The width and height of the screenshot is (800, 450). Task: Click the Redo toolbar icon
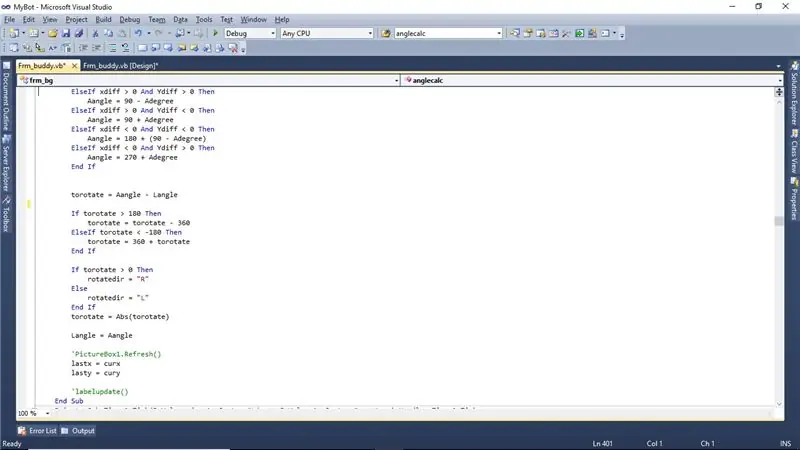pyautogui.click(x=158, y=33)
